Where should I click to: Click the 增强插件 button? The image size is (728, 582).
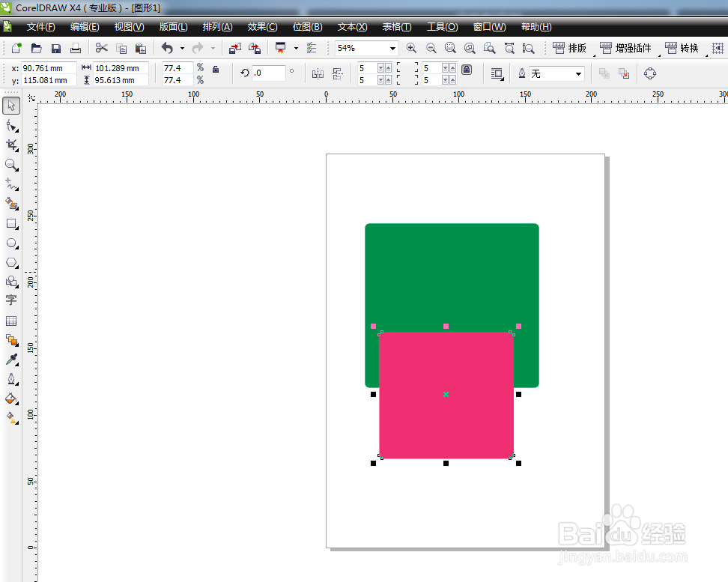click(625, 48)
